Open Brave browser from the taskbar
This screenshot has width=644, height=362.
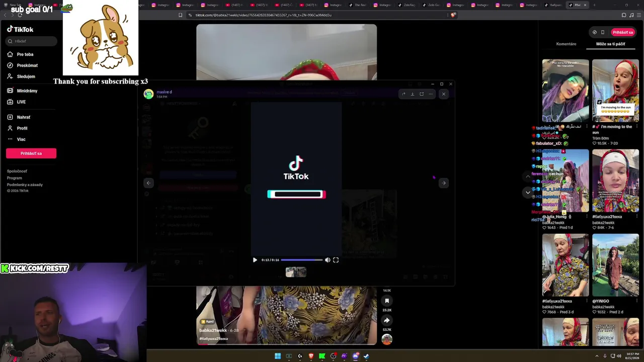point(311,356)
